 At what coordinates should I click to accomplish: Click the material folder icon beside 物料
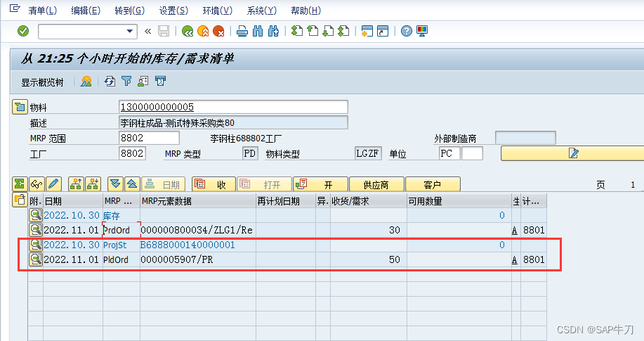coord(20,107)
